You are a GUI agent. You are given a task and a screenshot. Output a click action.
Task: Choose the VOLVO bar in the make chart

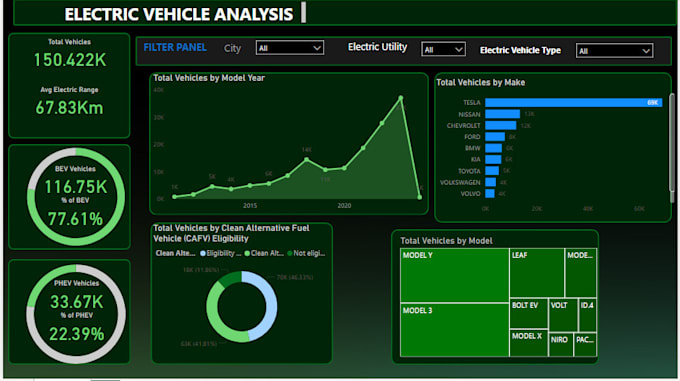coord(490,193)
